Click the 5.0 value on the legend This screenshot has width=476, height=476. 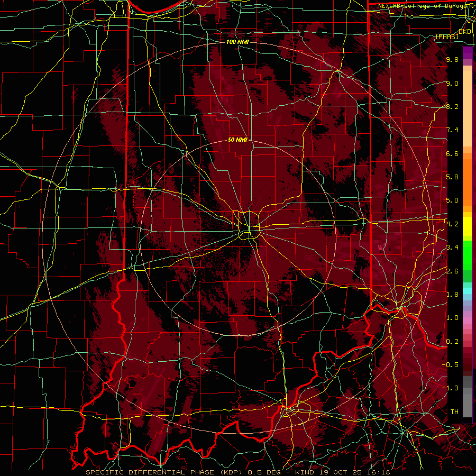click(x=452, y=200)
